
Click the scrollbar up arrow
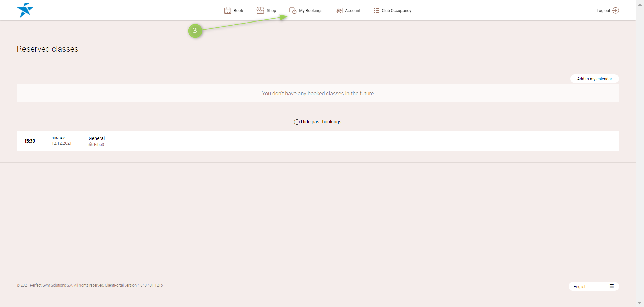coord(640,5)
